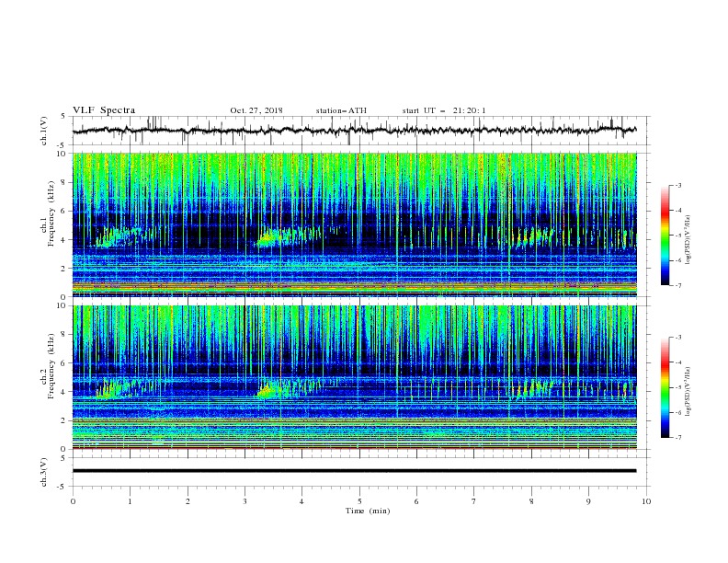Screen dimensions: 728x563
Task: Click the "start UT = 21:20:1" label
Action: [444, 110]
